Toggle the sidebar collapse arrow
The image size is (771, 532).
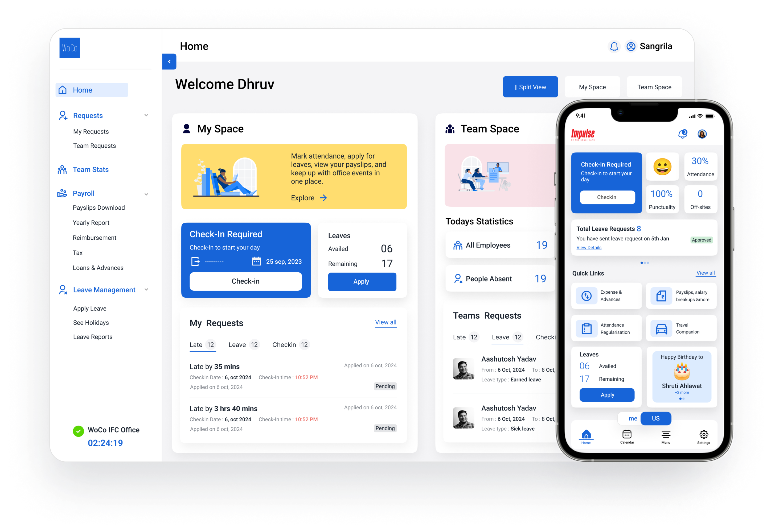tap(169, 61)
